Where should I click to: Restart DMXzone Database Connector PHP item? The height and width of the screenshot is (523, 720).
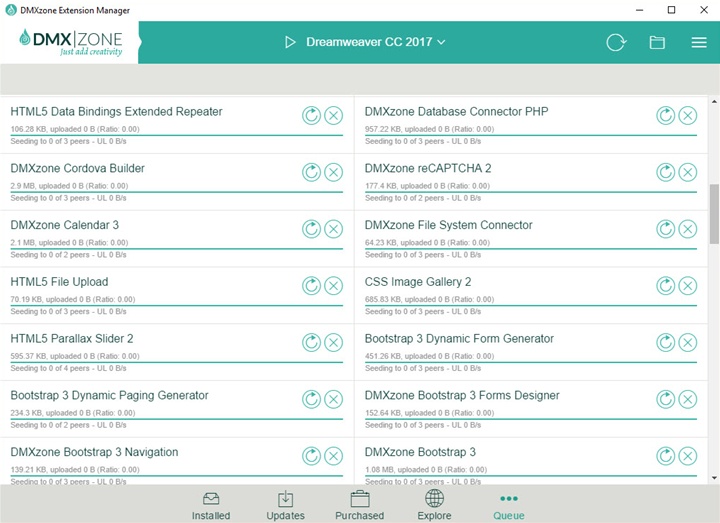pyautogui.click(x=665, y=115)
